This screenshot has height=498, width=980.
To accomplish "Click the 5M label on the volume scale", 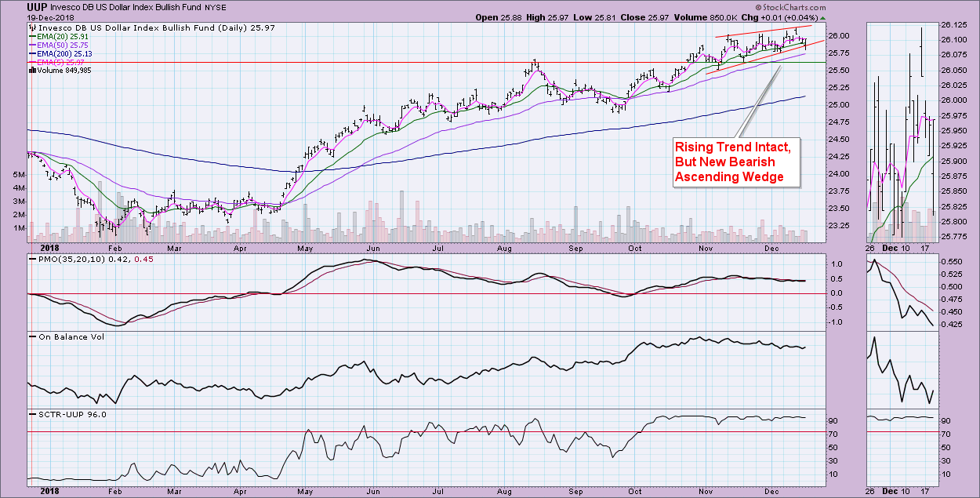I will coord(19,174).
